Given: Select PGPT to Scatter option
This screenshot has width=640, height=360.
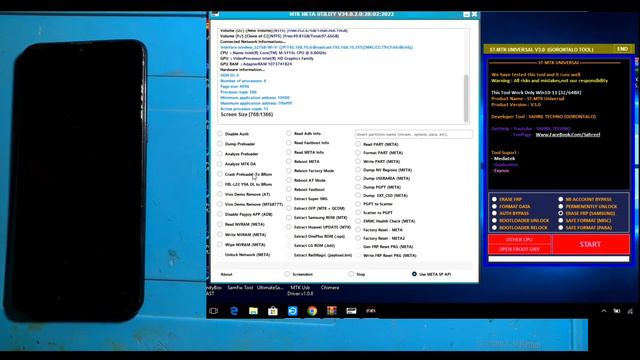Looking at the screenshot, I should pyautogui.click(x=374, y=204).
